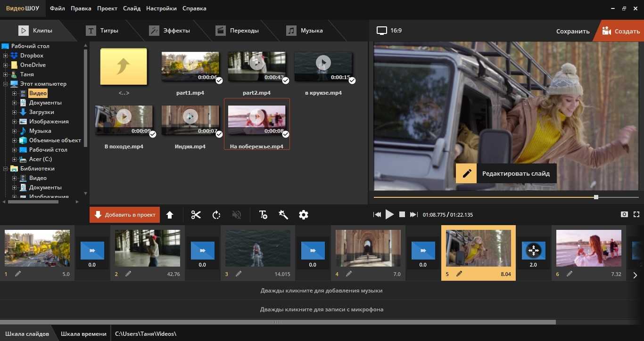Click the add text overlay icon

click(x=263, y=215)
